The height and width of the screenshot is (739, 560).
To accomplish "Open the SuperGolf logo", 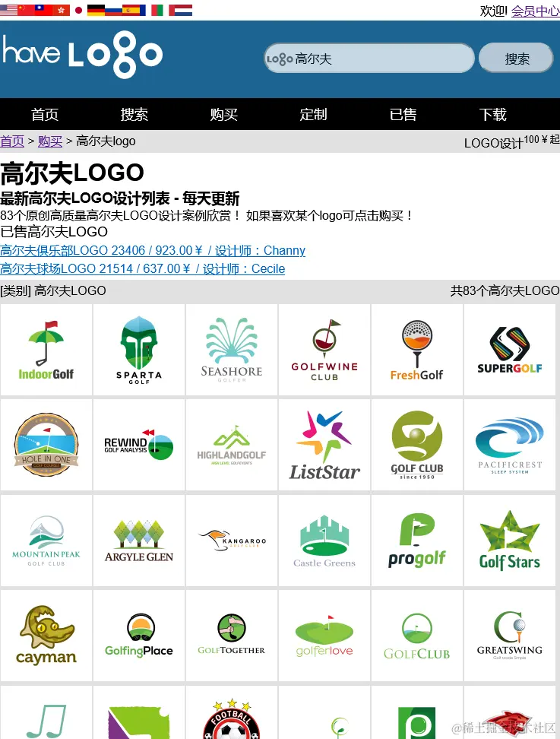I will tap(510, 350).
